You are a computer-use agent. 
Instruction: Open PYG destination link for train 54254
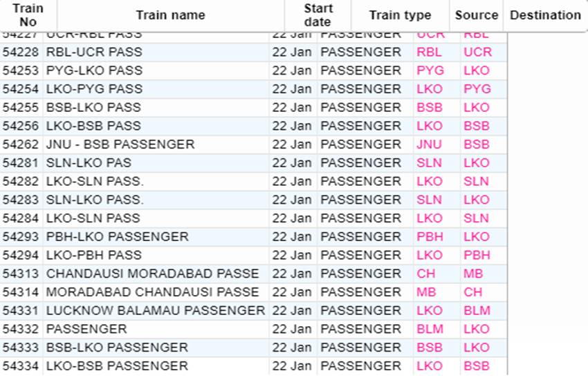tap(477, 88)
